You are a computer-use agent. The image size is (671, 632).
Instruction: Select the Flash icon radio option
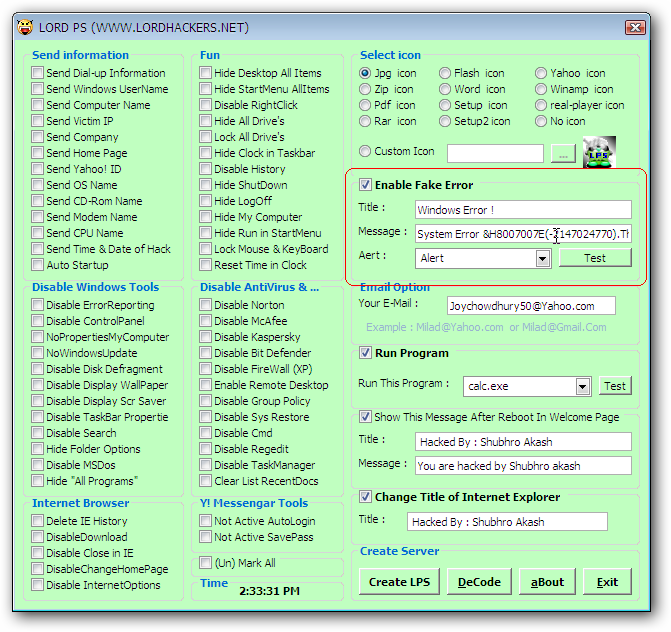[445, 73]
